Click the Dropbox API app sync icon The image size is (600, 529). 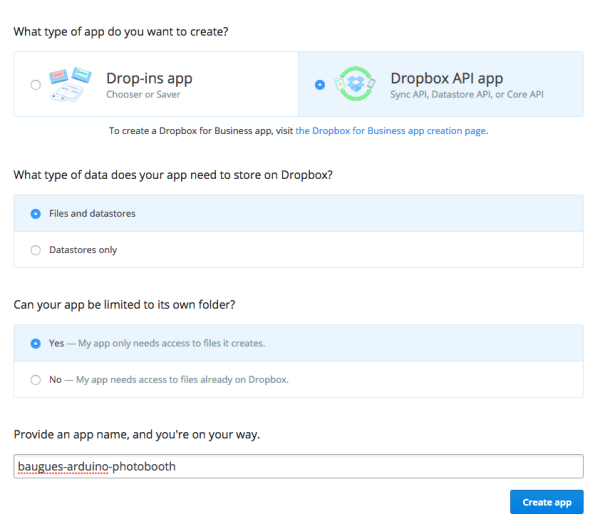355,84
